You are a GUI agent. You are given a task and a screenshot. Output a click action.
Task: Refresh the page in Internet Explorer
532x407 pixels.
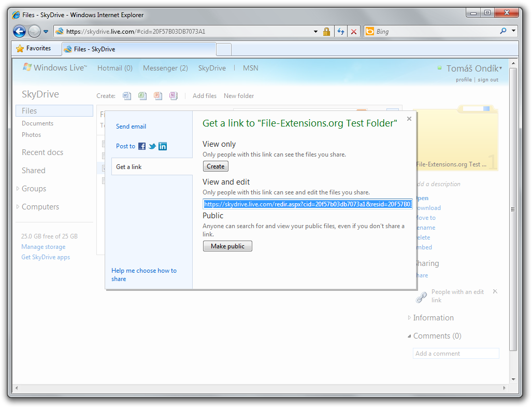coord(341,31)
